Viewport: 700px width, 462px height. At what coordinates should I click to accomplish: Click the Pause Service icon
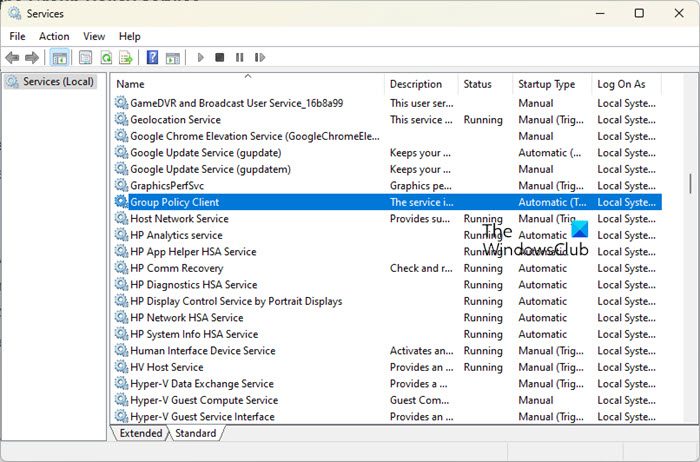click(239, 58)
